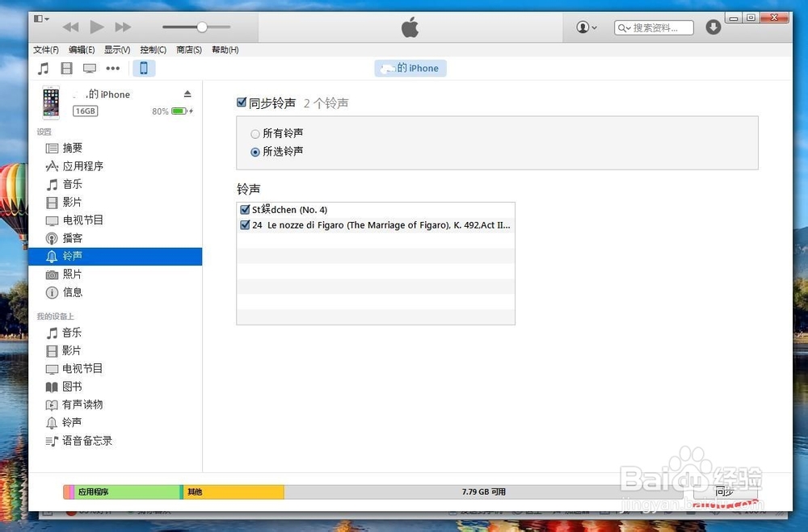Enable the 所选铃声 option
Image resolution: width=808 pixels, height=532 pixels.
255,152
